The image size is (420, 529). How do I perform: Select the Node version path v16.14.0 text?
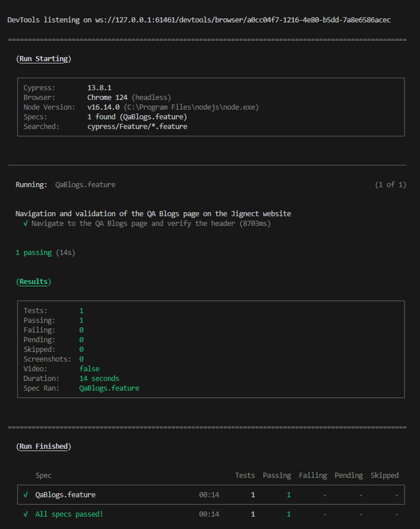pos(173,107)
